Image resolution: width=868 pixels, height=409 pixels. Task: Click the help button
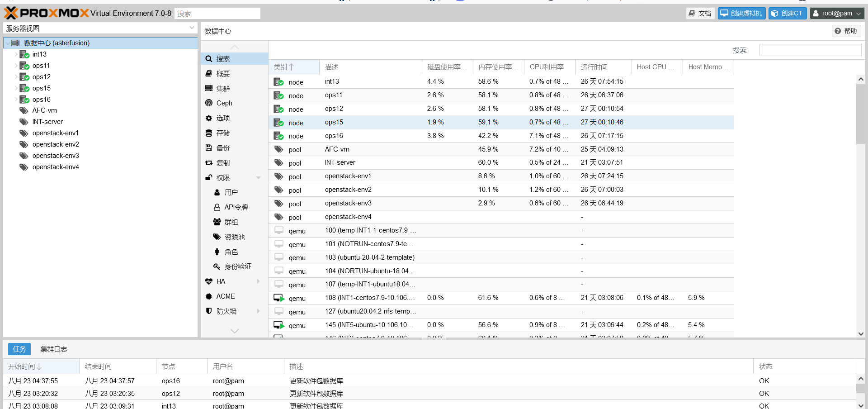tap(846, 31)
